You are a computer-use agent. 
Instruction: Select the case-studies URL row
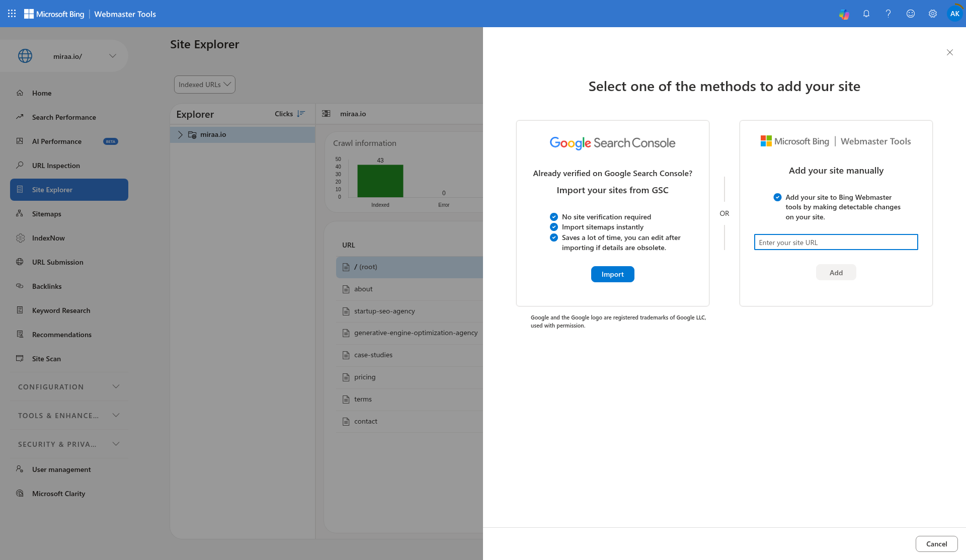(410, 355)
